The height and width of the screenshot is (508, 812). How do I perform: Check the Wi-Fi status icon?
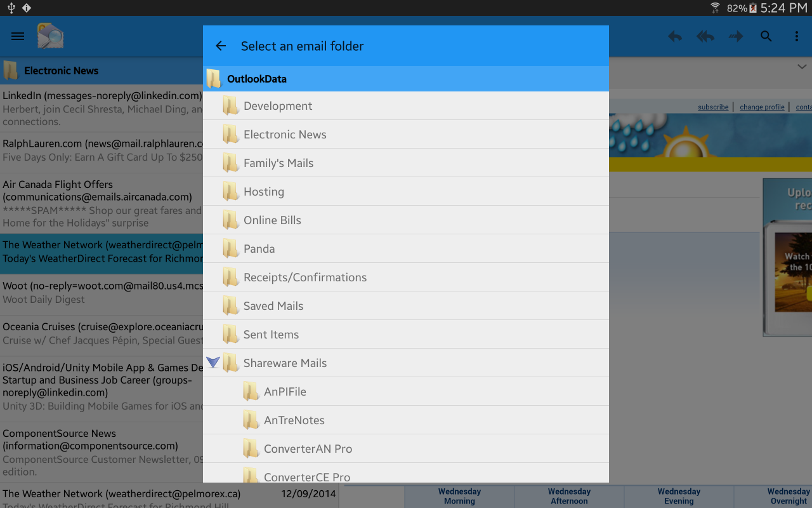[716, 8]
